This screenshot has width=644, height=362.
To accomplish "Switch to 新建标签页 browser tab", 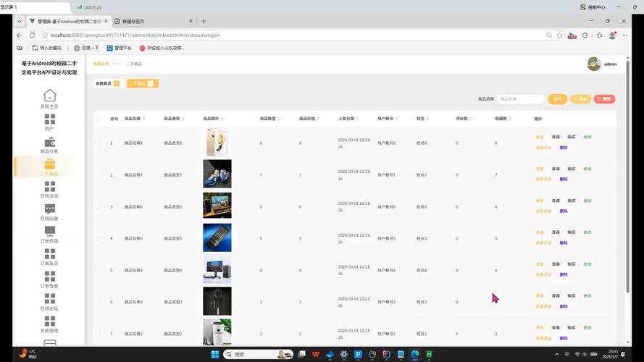I will [x=153, y=21].
